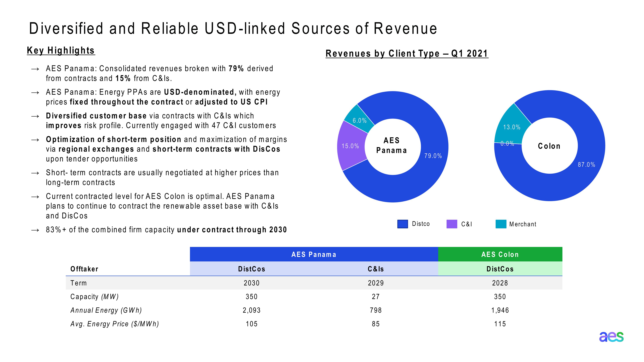644x362 pixels.
Task: Click the 6.0% slice label
Action: click(x=360, y=120)
